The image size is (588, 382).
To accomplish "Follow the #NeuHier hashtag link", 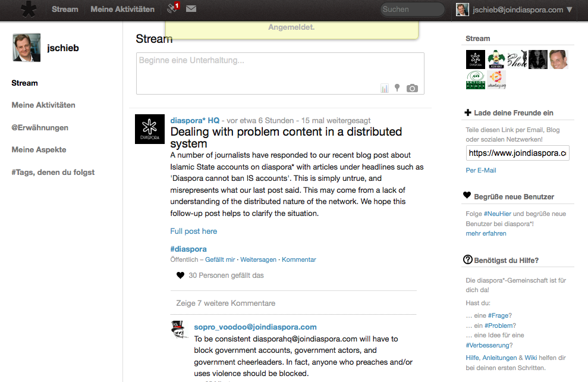I will point(497,214).
